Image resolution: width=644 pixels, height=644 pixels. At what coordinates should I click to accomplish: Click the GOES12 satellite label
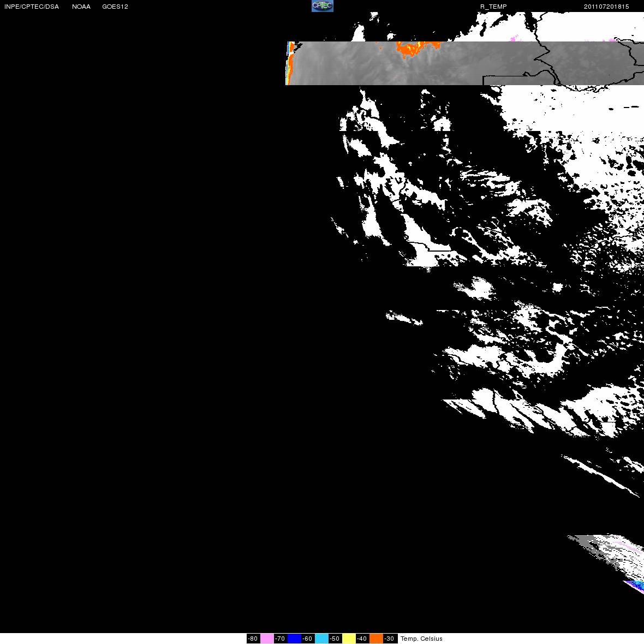[115, 7]
